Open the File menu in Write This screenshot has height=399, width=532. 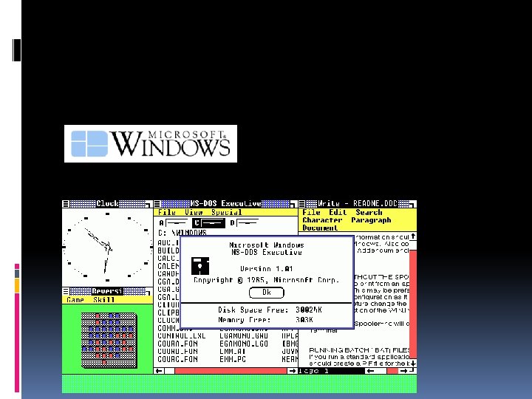(311, 212)
